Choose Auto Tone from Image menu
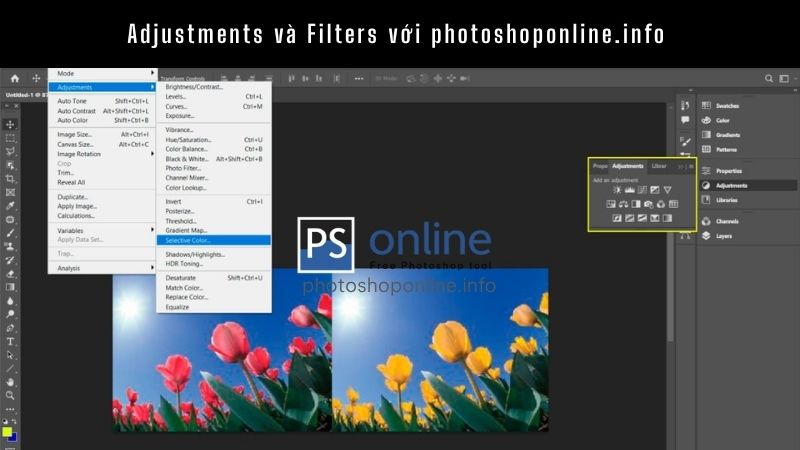The image size is (800, 450). (103, 101)
